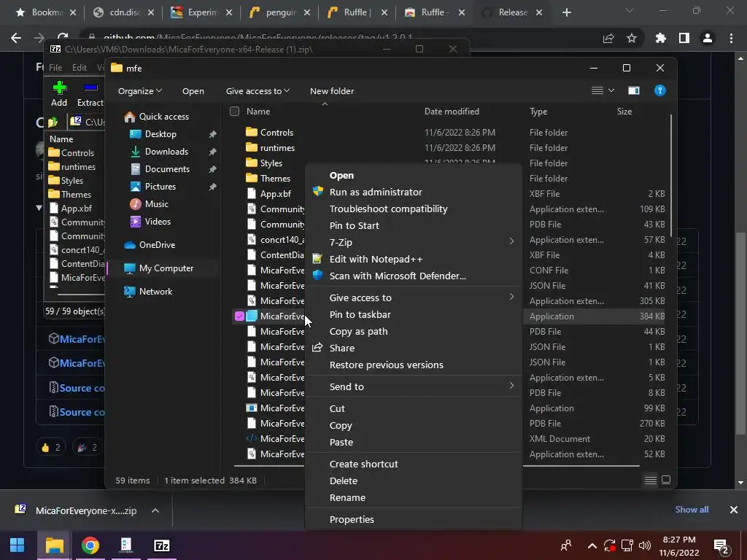Switch to 7-Zip on the taskbar
The image size is (747, 560).
point(161,545)
